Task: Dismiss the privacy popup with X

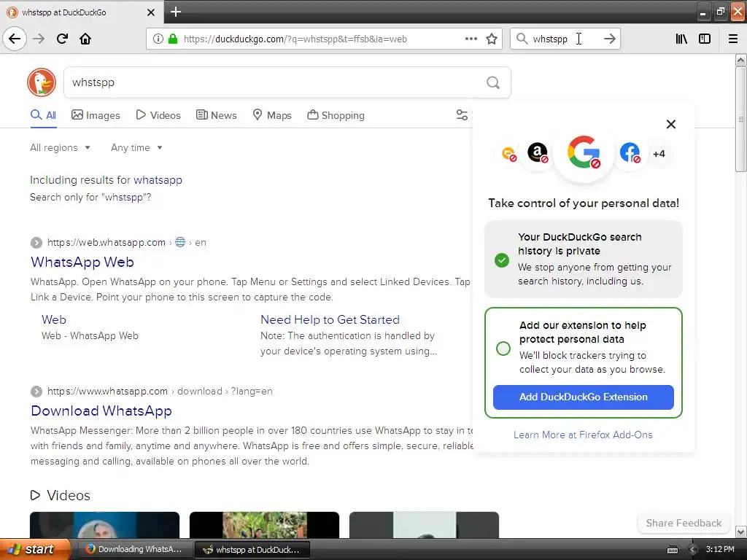Action: 671,124
